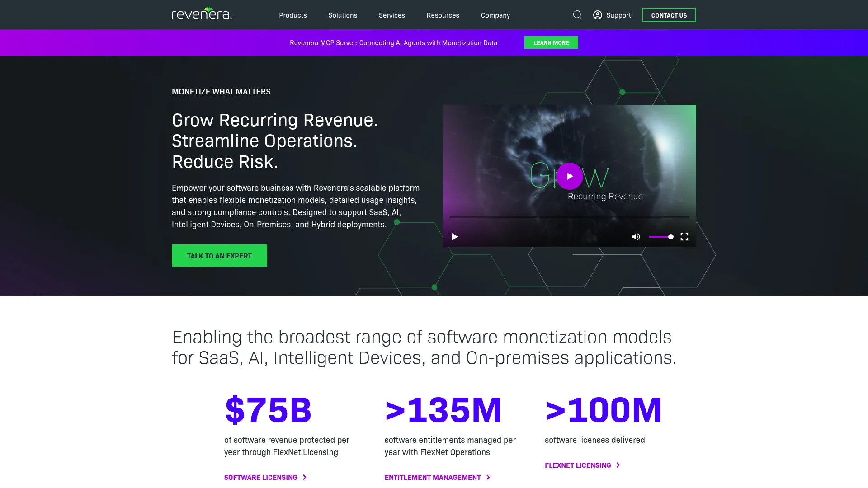Viewport: 868px width, 488px height.
Task: Open the Software Licensing link
Action: pyautogui.click(x=261, y=477)
